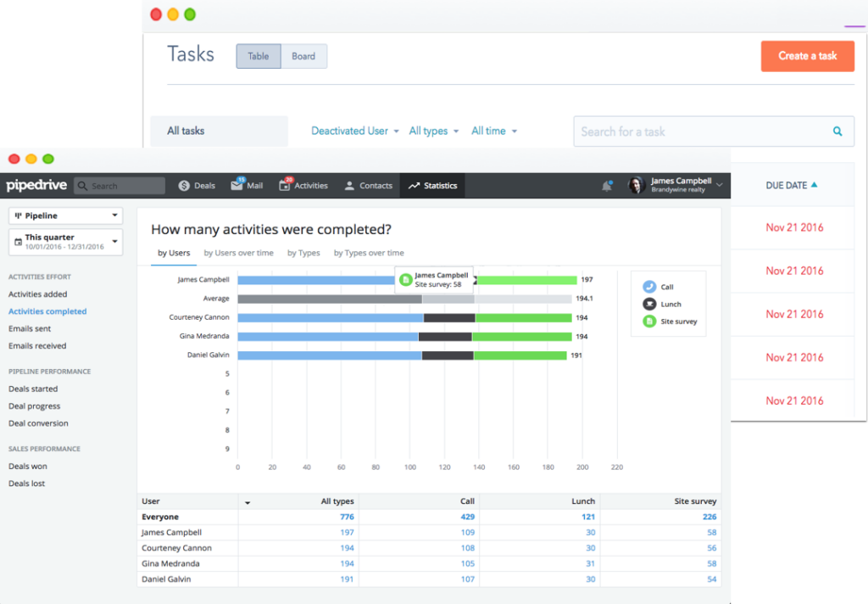Switch Tasks view to Board
The height and width of the screenshot is (604, 868).
303,56
